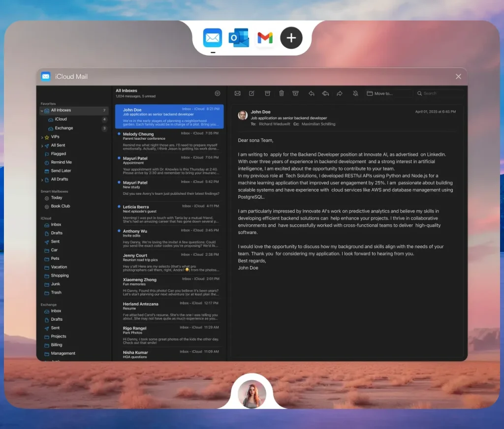Screen dimensions: 504x429
Task: Click Cc recipient Maximilian Schilling
Action: click(x=318, y=124)
